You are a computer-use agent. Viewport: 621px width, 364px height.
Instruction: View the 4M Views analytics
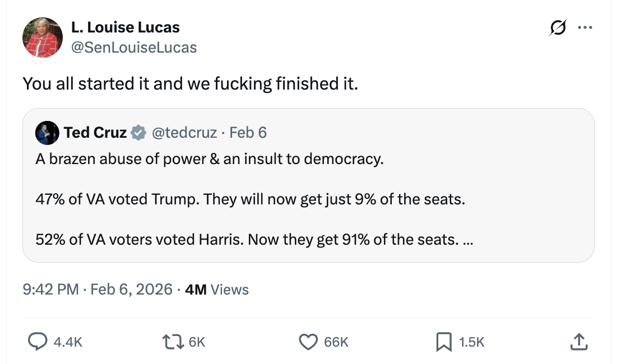pos(216,290)
